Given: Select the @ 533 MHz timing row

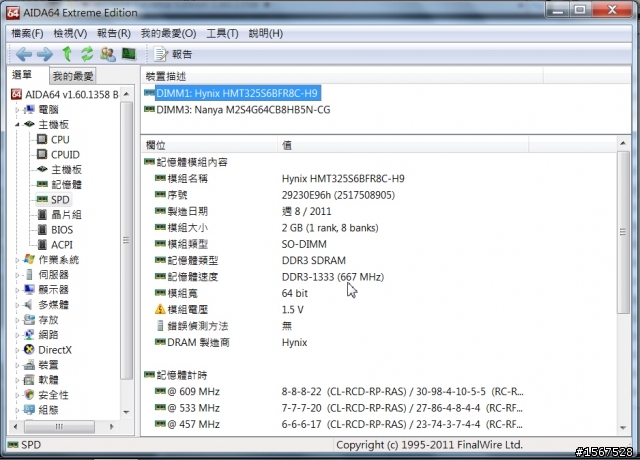Looking at the screenshot, I should point(380,408).
